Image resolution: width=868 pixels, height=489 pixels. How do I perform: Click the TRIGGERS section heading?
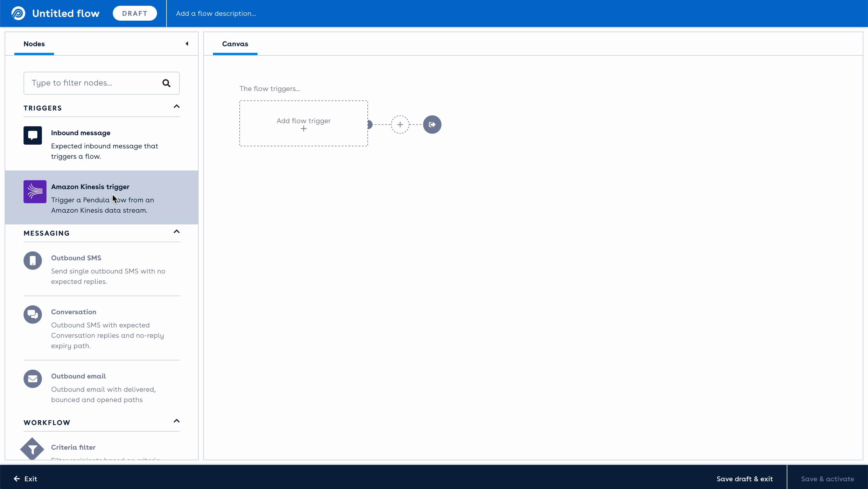tap(43, 108)
